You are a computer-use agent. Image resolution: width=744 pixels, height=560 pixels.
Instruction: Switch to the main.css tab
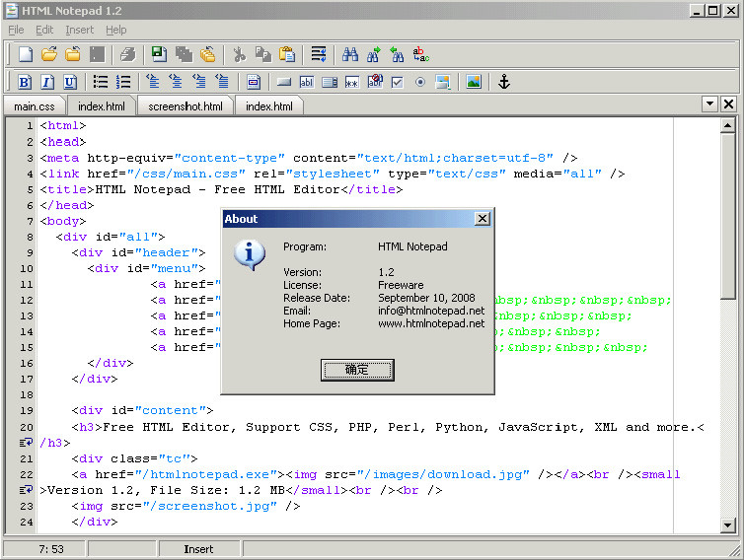point(35,106)
